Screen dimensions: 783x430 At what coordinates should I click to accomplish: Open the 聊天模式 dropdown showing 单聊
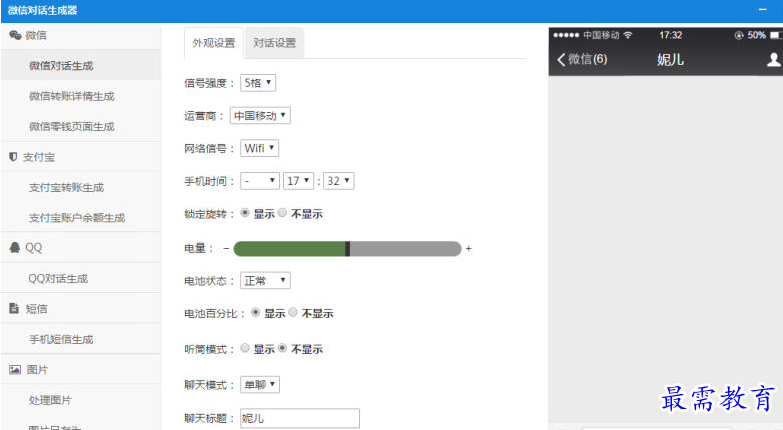pos(260,385)
